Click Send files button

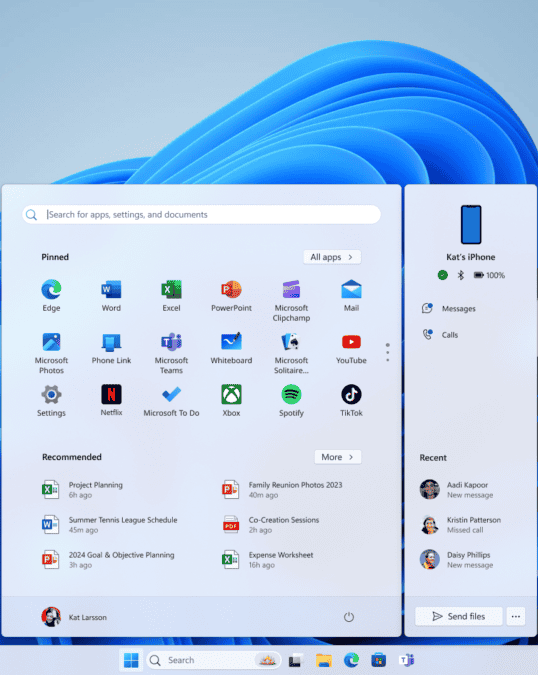pos(459,616)
